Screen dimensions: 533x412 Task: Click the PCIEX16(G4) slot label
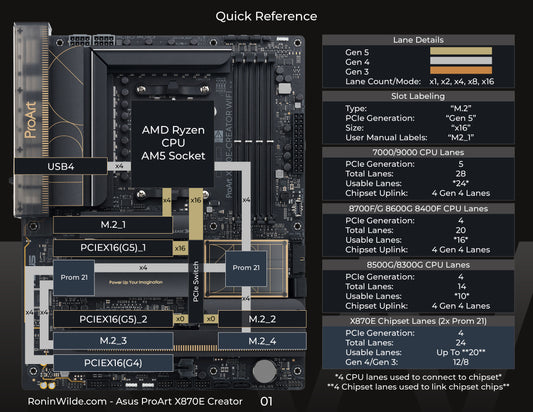click(x=113, y=363)
